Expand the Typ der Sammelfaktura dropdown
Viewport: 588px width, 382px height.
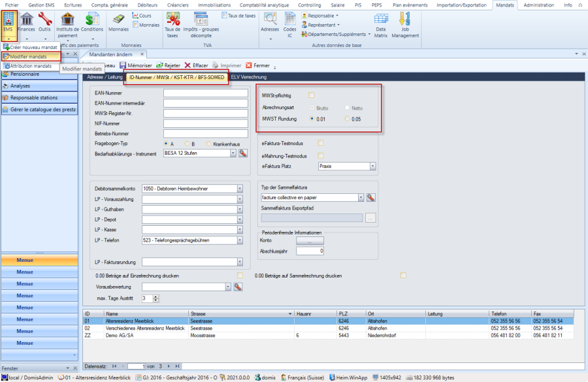(360, 197)
